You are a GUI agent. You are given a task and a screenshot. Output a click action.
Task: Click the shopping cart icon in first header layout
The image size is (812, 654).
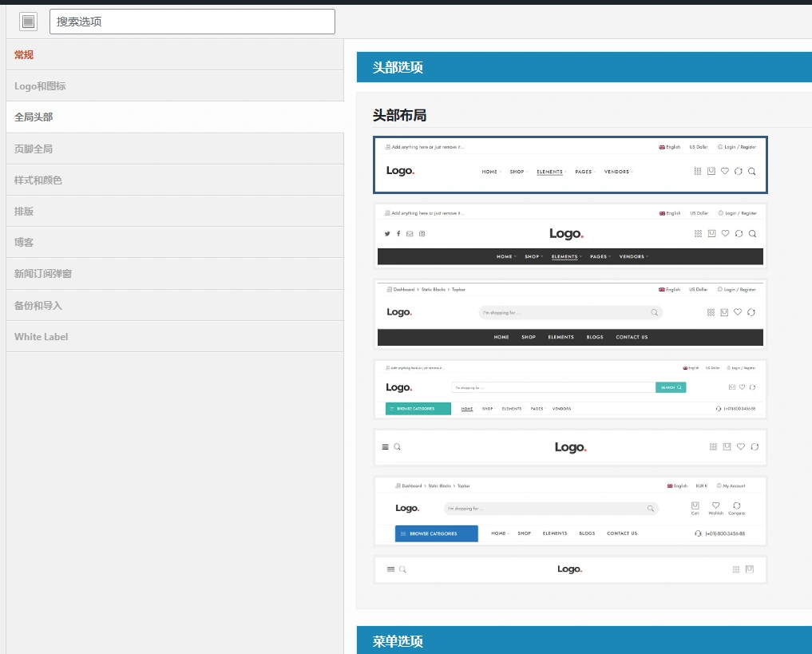coord(711,171)
